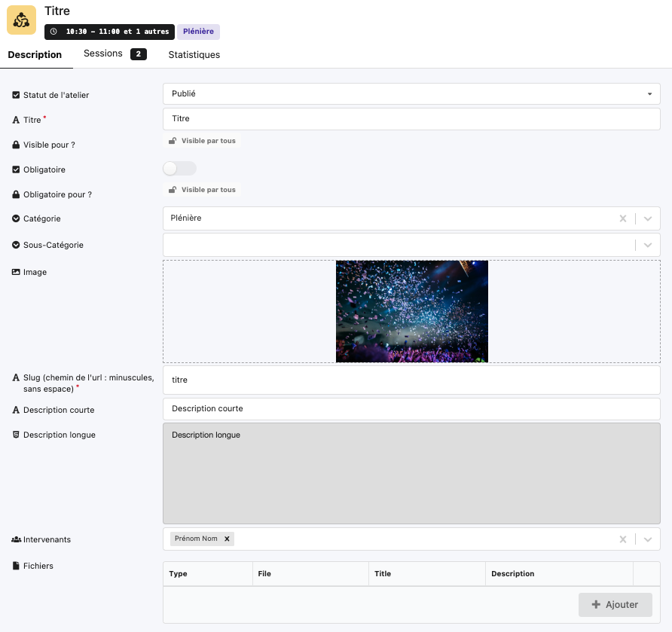Click the yellow workshop logo icon

[x=21, y=20]
